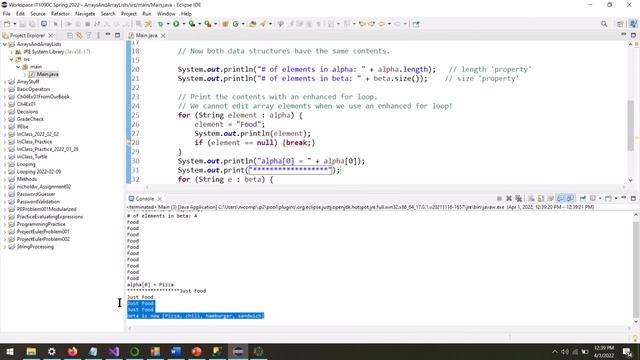This screenshot has height=360, width=640.
Task: Open the File menu
Action: (x=7, y=13)
